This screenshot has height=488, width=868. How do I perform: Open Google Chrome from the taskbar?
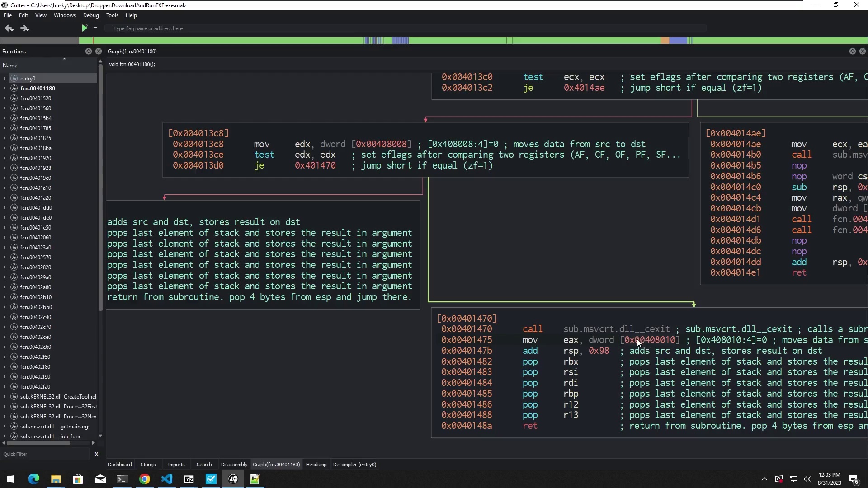tap(145, 479)
